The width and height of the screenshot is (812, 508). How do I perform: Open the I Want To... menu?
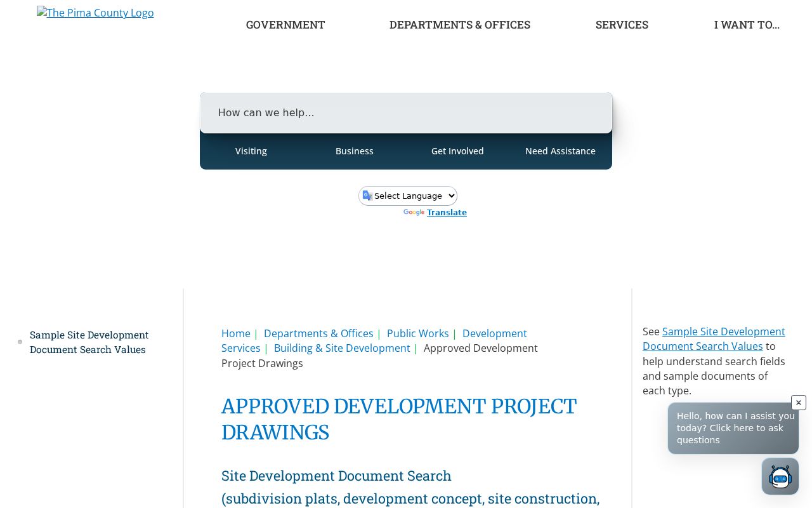pos(747,25)
